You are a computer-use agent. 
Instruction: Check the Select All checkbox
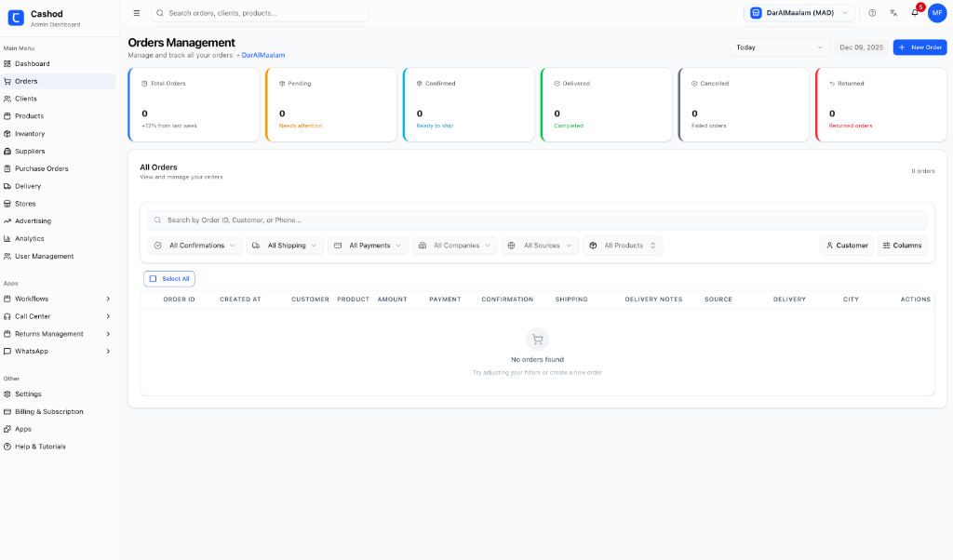coord(153,278)
